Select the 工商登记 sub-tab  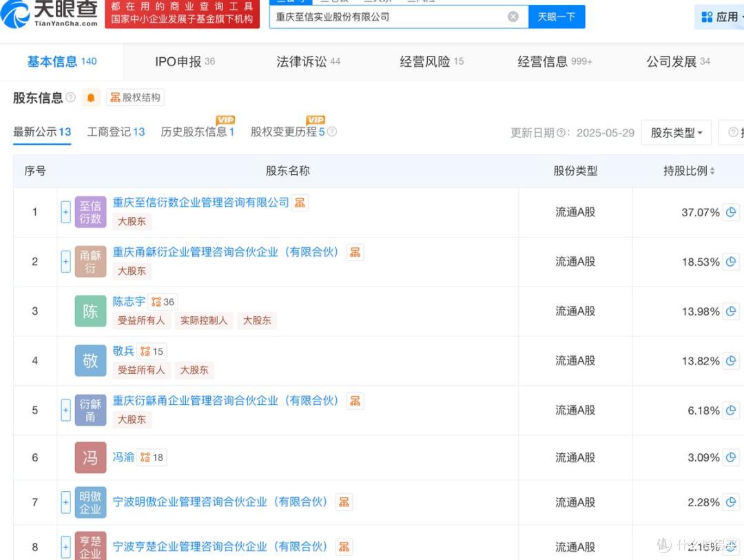coord(116,132)
